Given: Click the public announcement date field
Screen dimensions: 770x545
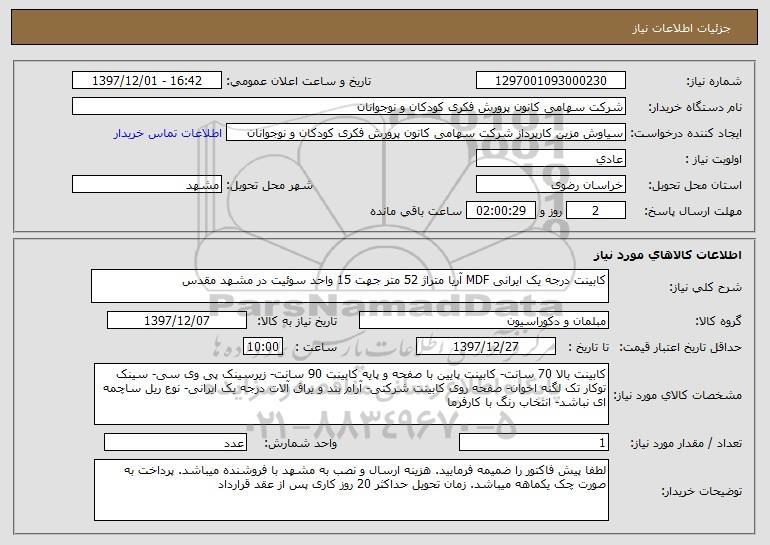Looking at the screenshot, I should tap(147, 81).
